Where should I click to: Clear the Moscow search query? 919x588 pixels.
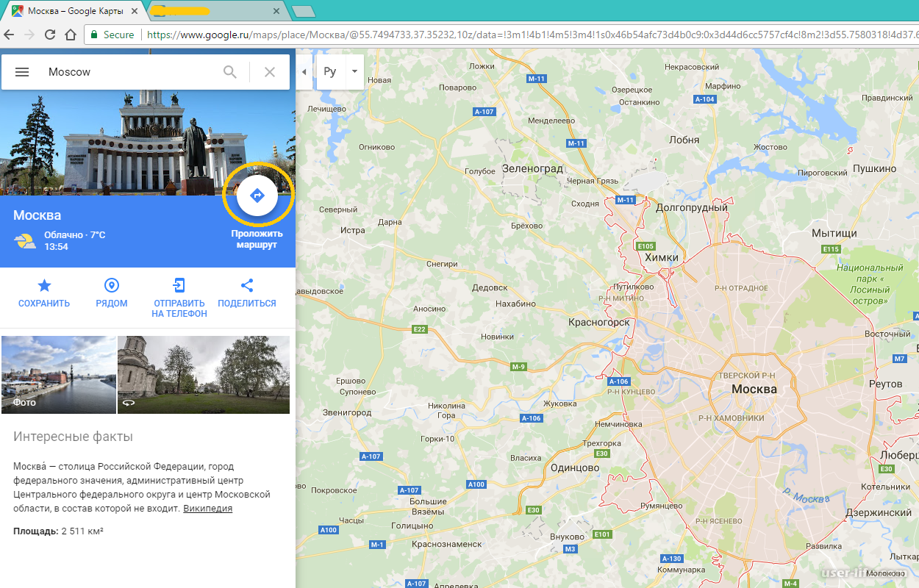pos(270,72)
